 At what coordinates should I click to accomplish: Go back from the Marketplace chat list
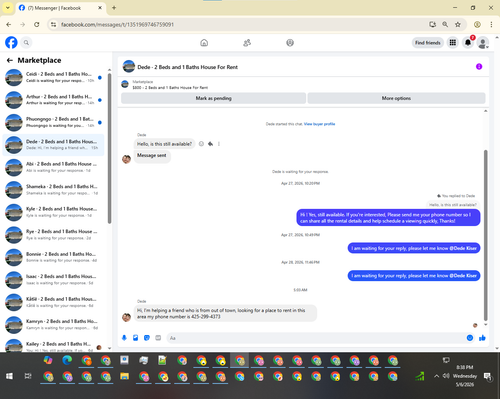[10, 60]
